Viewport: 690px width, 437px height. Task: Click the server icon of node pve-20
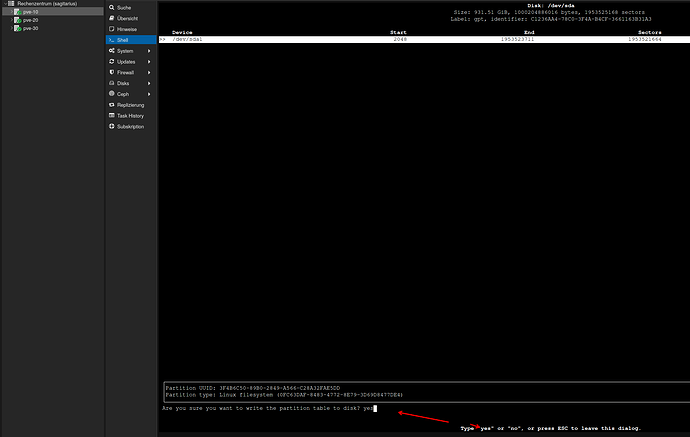pyautogui.click(x=18, y=20)
